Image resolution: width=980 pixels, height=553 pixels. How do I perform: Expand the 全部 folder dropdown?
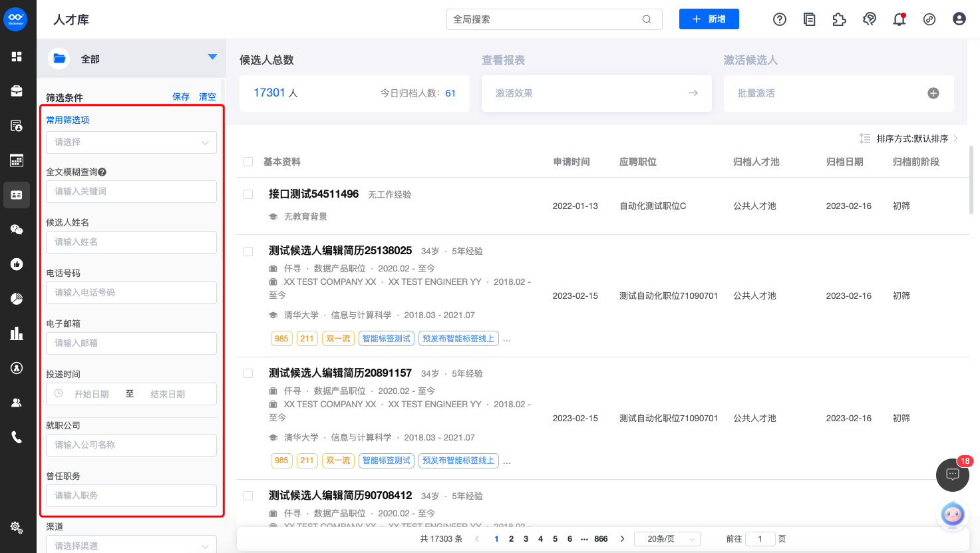pos(212,57)
